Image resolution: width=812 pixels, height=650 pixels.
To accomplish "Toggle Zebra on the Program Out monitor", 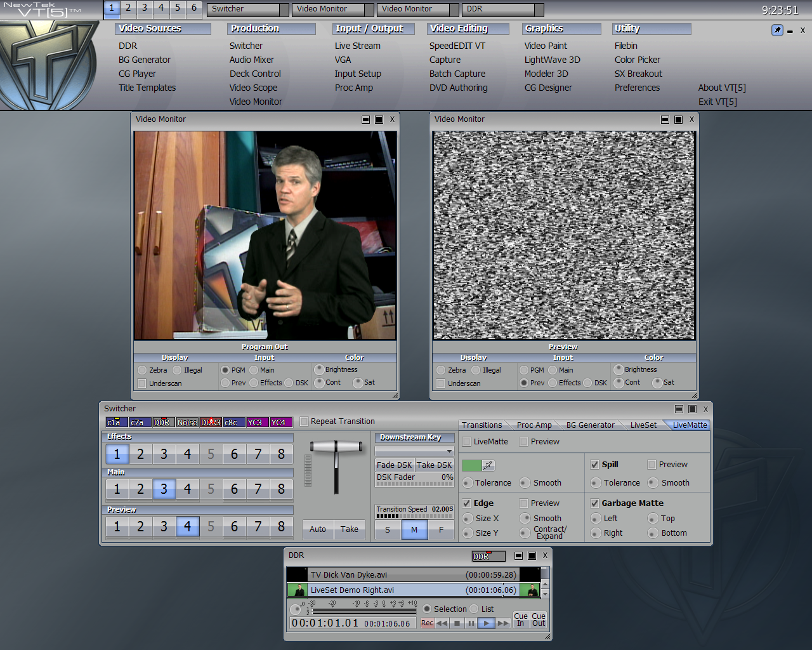I will (x=142, y=370).
